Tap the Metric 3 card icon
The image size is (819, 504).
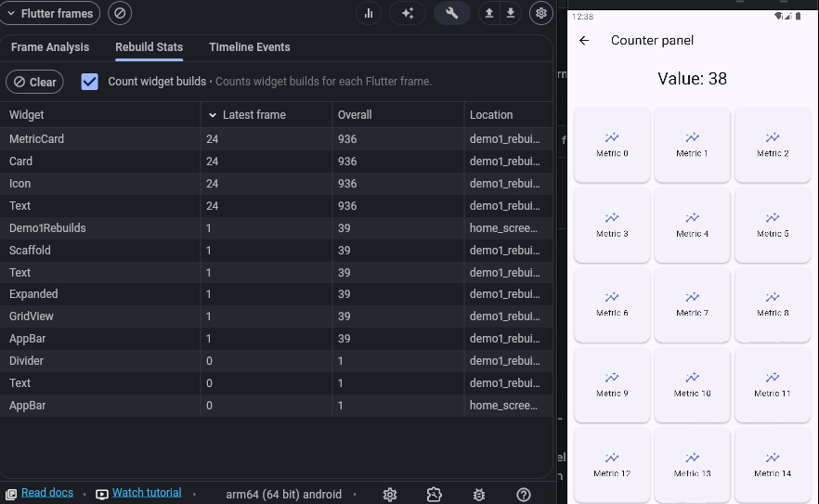[x=612, y=217]
